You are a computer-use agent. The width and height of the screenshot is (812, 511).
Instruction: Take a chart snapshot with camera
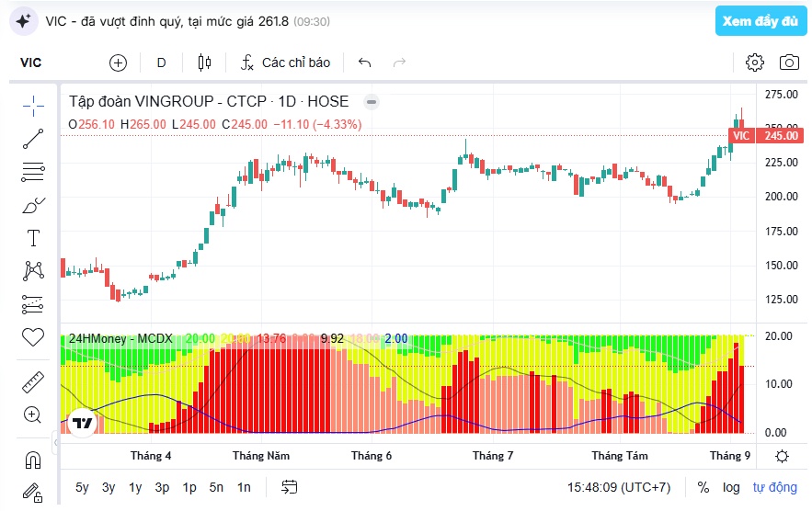[789, 62]
